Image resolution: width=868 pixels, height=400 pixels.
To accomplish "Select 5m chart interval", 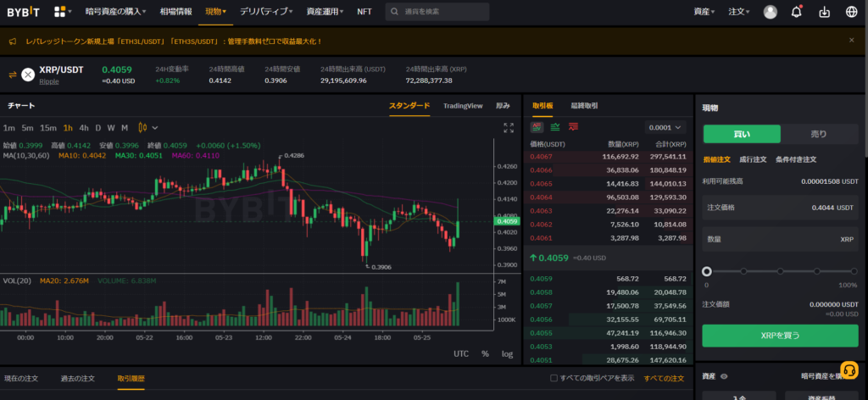I will tap(28, 128).
